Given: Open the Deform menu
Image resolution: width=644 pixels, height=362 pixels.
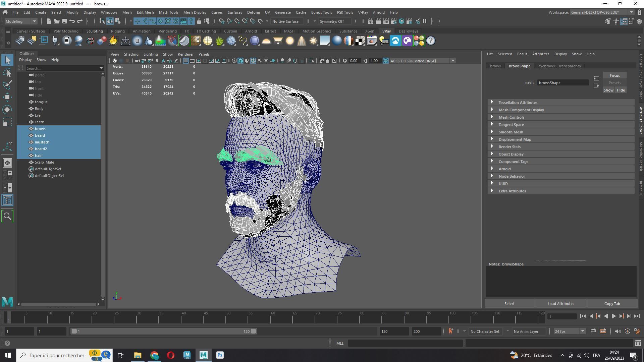Looking at the screenshot, I should (x=253, y=12).
